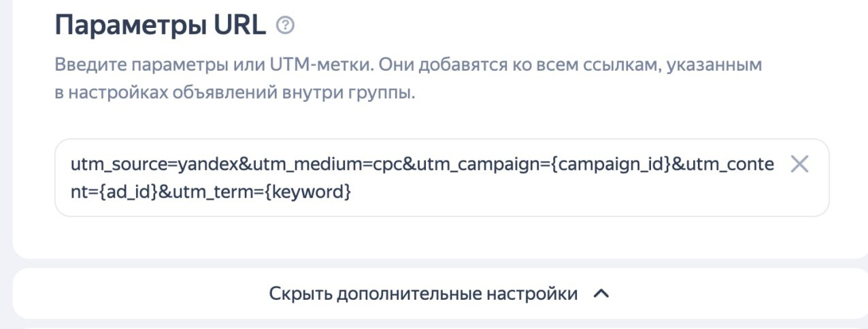Viewport: 868px width, 329px height.
Task: Click the Параметры URL heading
Action: click(x=161, y=25)
